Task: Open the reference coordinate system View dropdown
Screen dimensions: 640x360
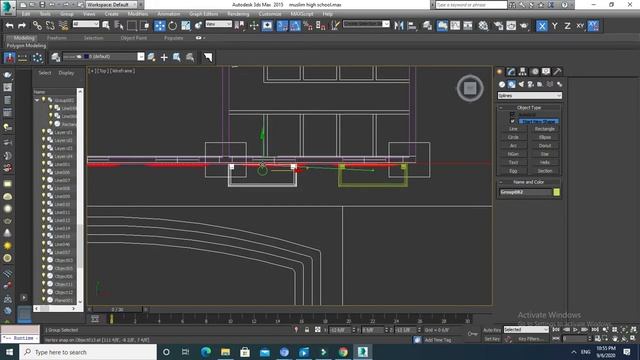Action: (218, 24)
